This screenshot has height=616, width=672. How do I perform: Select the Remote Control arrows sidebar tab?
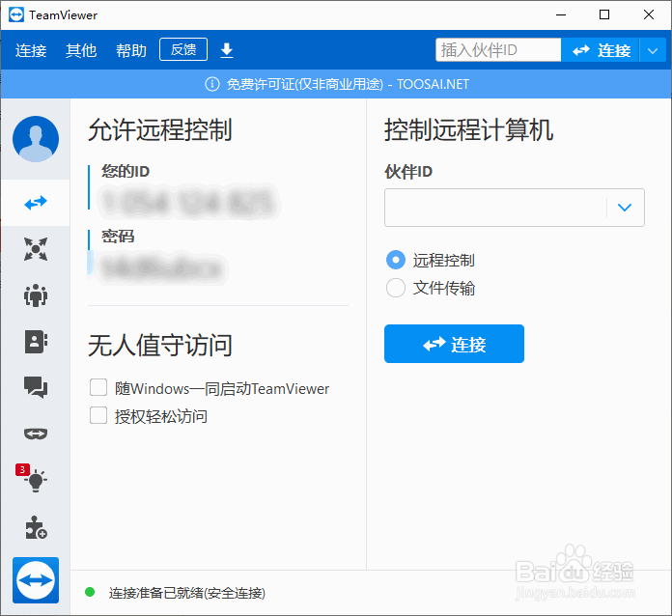36,203
